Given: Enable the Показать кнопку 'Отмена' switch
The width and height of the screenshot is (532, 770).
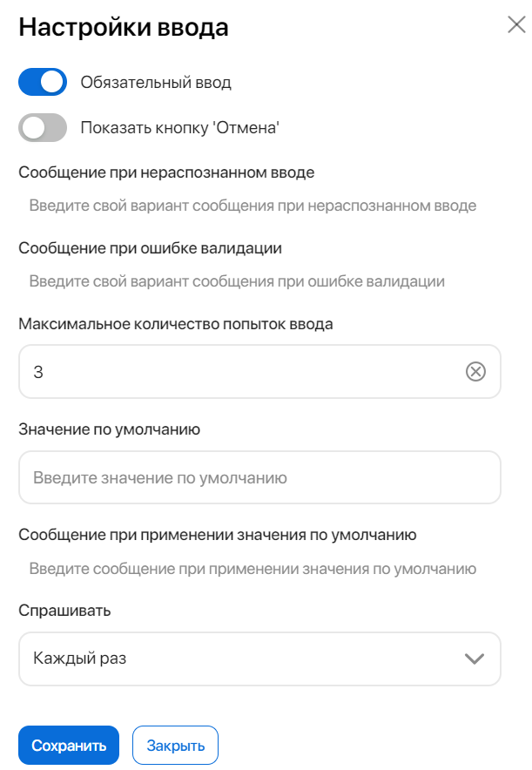Looking at the screenshot, I should tap(42, 127).
